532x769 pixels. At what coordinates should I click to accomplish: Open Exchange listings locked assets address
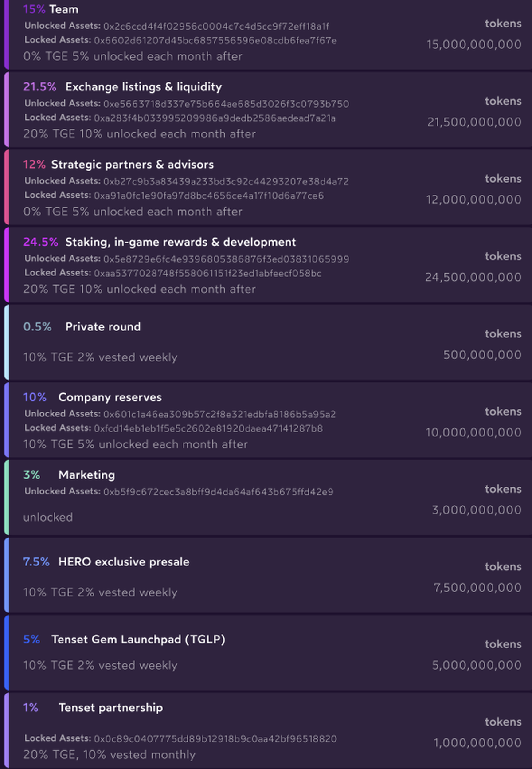215,118
